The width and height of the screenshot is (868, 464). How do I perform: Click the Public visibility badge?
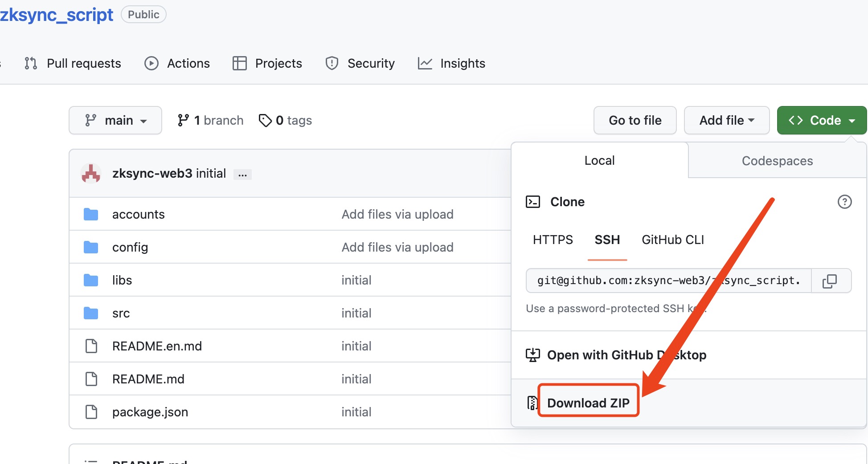(143, 14)
